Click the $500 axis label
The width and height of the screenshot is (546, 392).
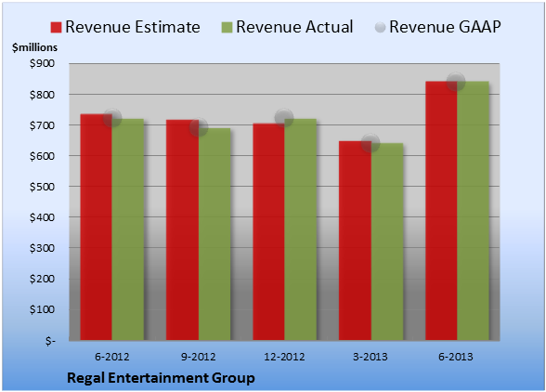[x=42, y=187]
